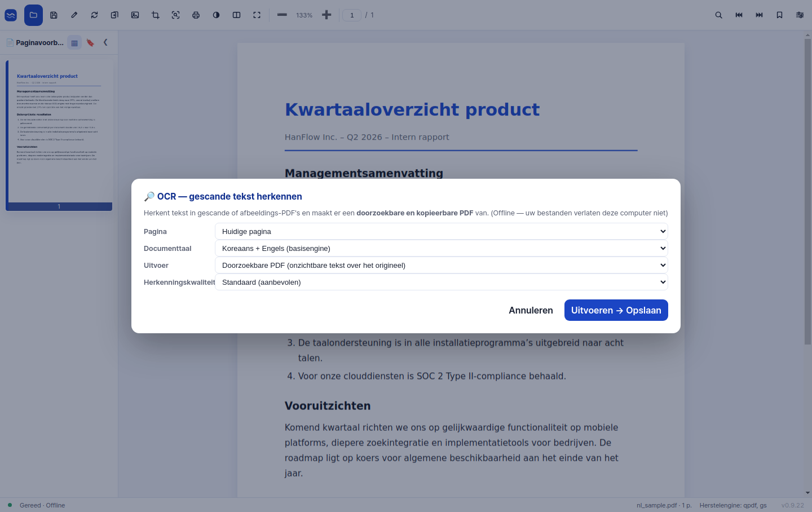Open the Documenttaal dropdown
Screen dimensions: 812x512
pyautogui.click(x=442, y=248)
